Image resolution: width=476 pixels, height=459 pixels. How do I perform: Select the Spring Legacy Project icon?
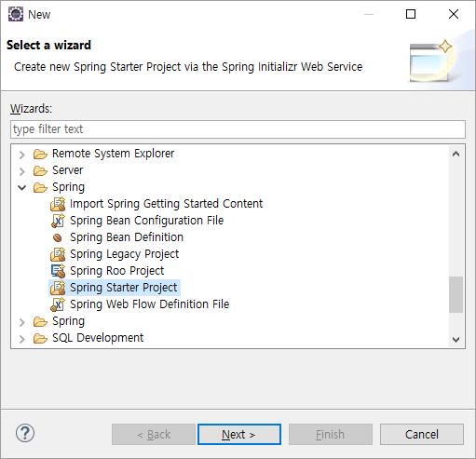pyautogui.click(x=58, y=254)
